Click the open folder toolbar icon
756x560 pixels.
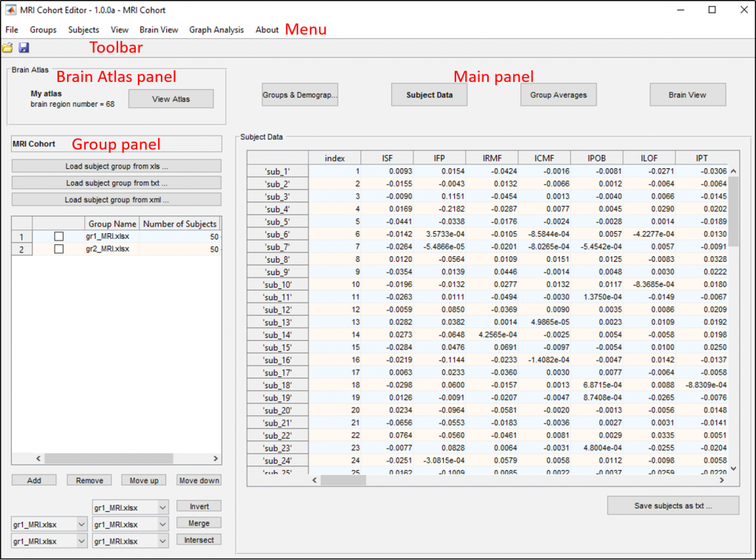click(x=8, y=48)
